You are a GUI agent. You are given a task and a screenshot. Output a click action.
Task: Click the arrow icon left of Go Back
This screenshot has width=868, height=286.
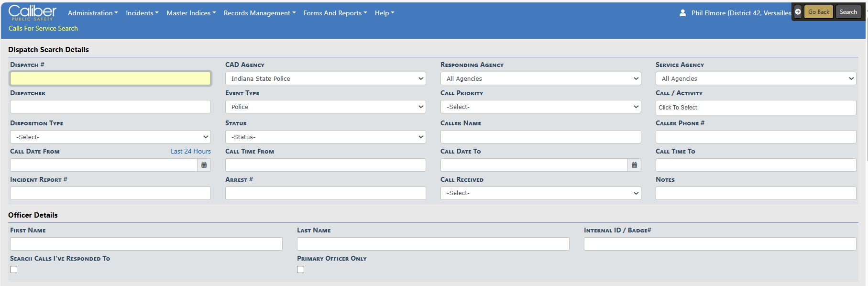(798, 12)
